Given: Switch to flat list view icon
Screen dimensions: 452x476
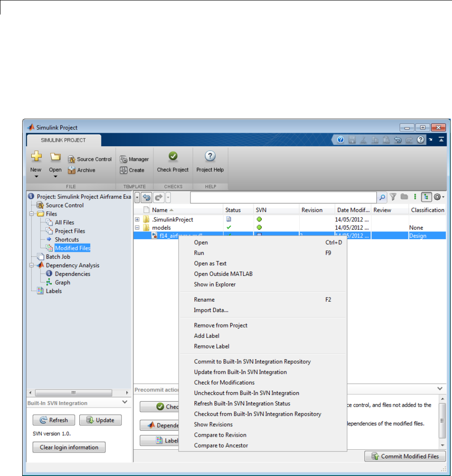Looking at the screenshot, I should click(415, 197).
